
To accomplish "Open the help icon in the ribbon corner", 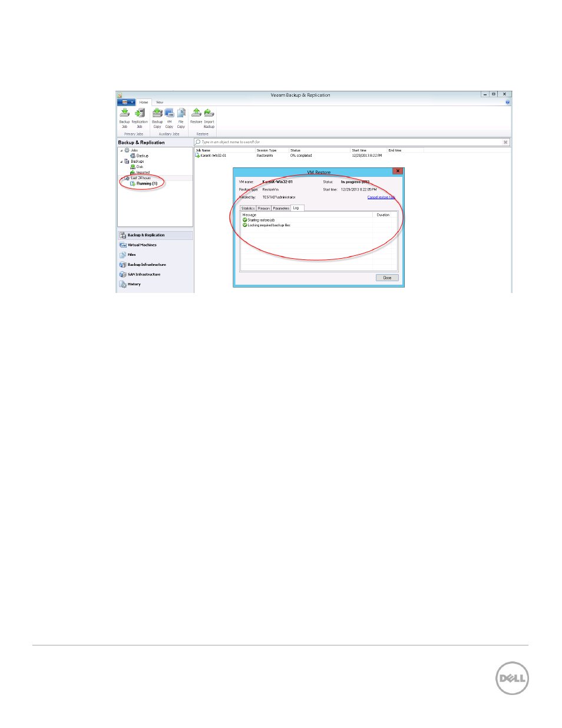I will (508, 103).
